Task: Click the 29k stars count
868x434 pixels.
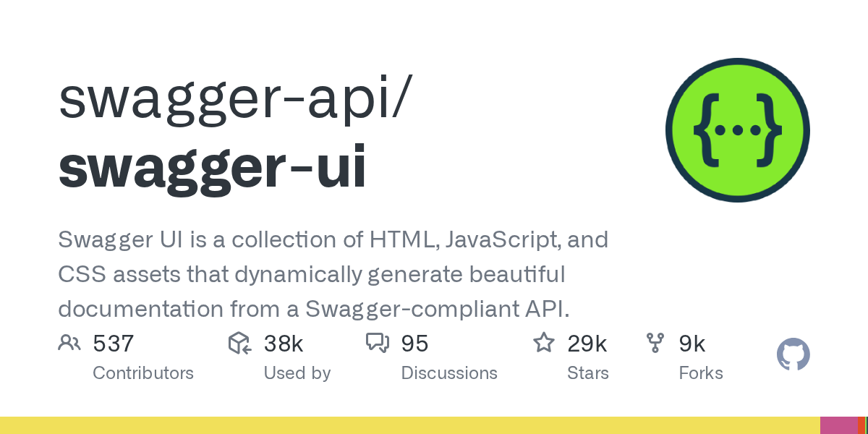Action: tap(587, 344)
